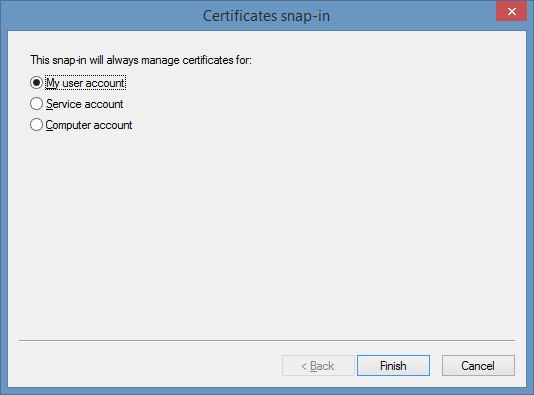Close the Certificates snap-in dialog with X
The image size is (534, 395).
pyautogui.click(x=512, y=12)
